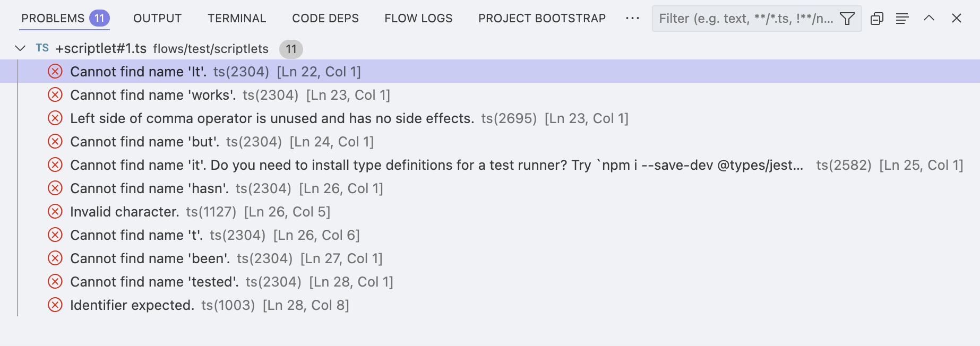Show the Flow Logs tab
This screenshot has width=980, height=346.
418,19
